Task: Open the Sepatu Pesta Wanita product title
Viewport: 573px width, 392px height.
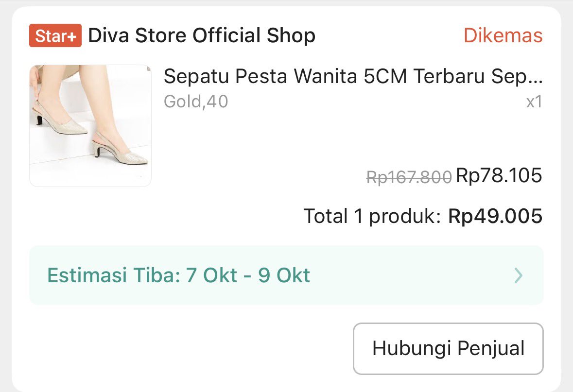Action: point(353,76)
